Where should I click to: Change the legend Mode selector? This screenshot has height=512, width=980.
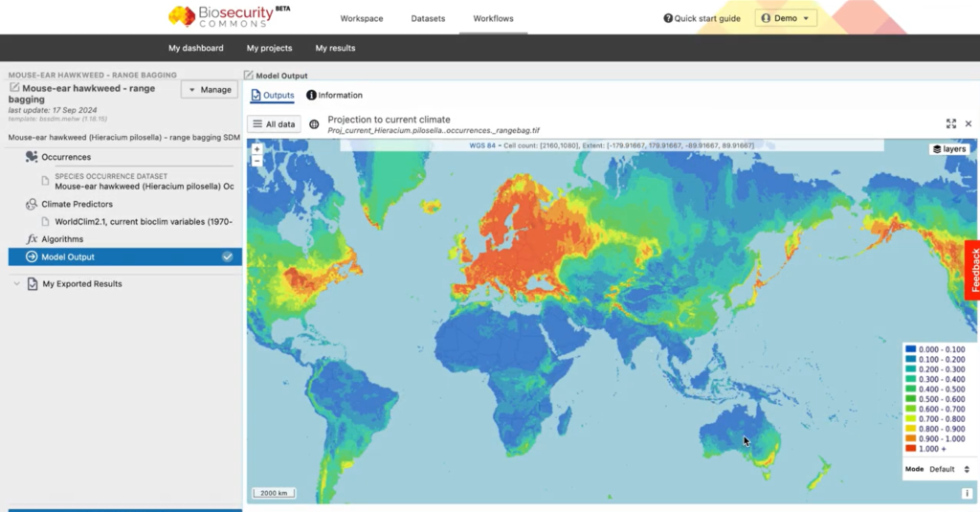click(949, 469)
